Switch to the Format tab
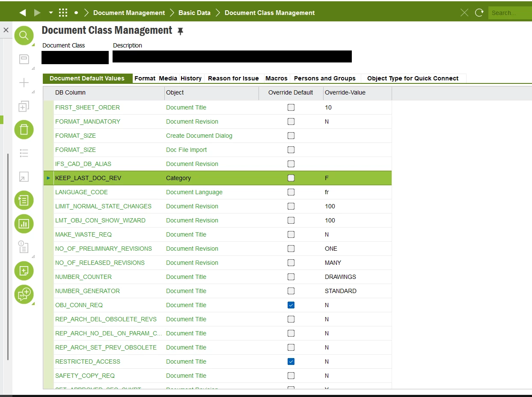Image resolution: width=532 pixels, height=397 pixels. tap(145, 78)
